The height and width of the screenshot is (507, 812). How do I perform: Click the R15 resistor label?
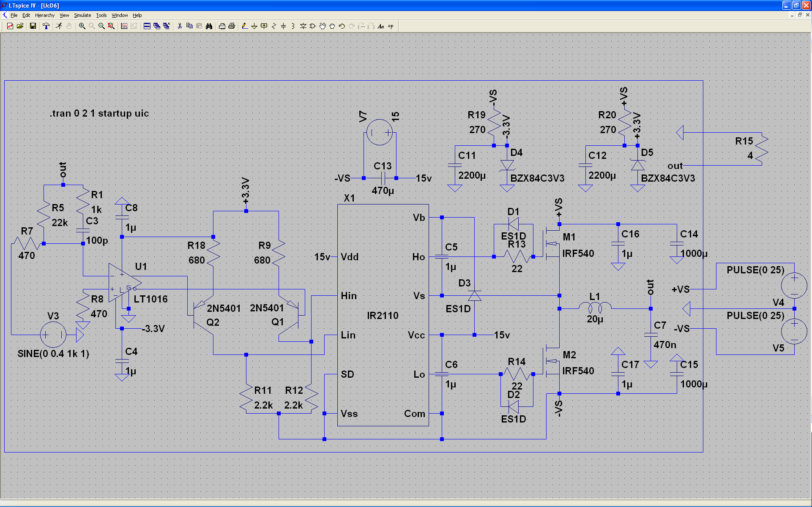744,141
